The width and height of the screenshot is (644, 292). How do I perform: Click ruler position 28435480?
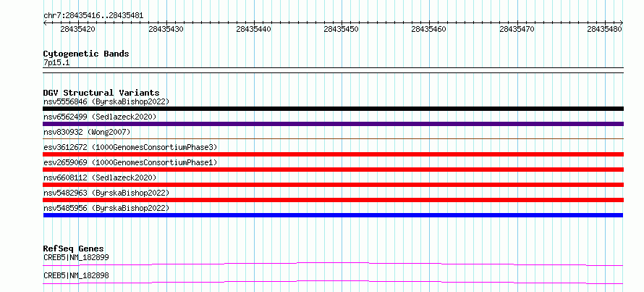[605, 29]
